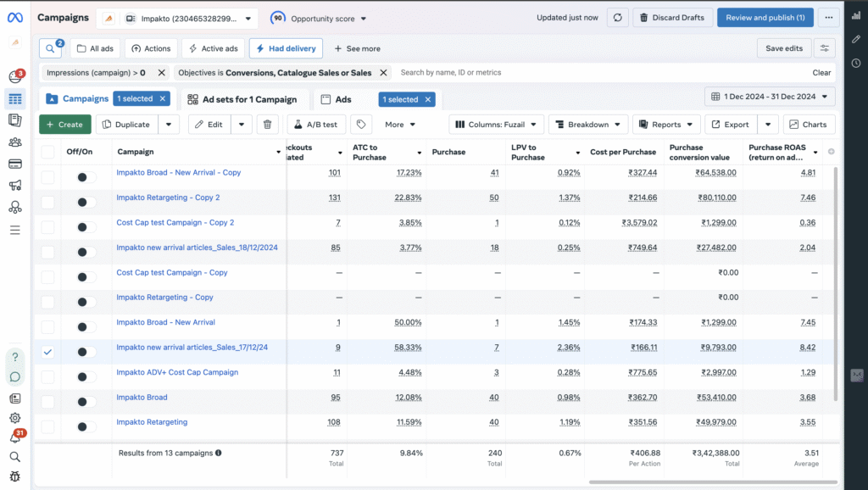Image resolution: width=868 pixels, height=490 pixels.
Task: Open notifications bell with badge 31
Action: [x=15, y=437]
